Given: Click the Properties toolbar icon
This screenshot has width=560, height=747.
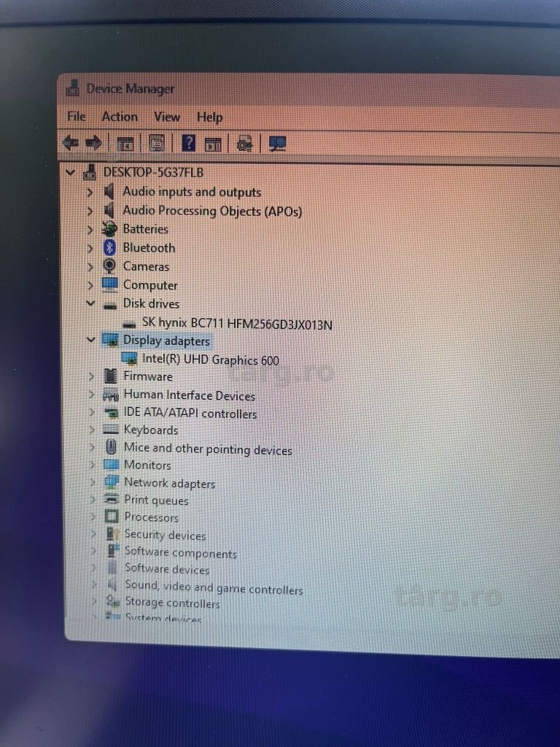Looking at the screenshot, I should coord(157,143).
